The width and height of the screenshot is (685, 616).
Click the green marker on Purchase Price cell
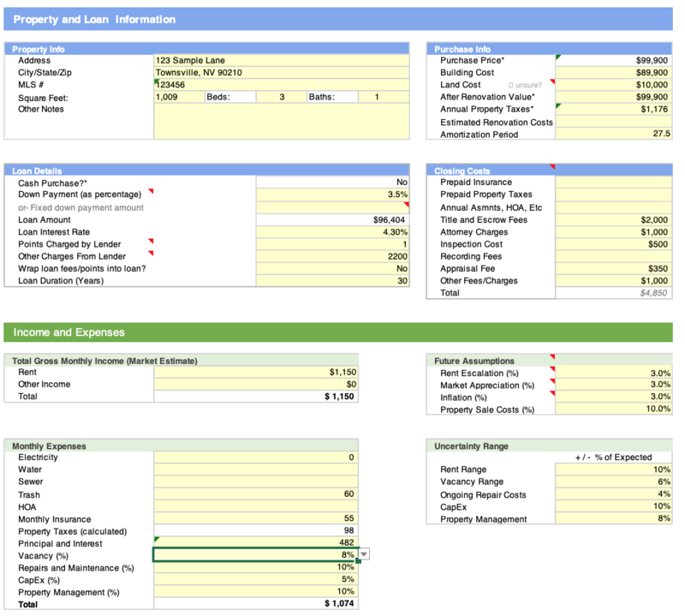559,57
